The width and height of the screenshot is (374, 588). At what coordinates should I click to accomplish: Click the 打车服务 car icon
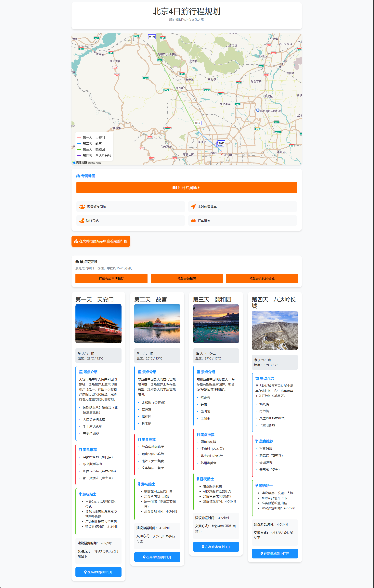click(193, 221)
